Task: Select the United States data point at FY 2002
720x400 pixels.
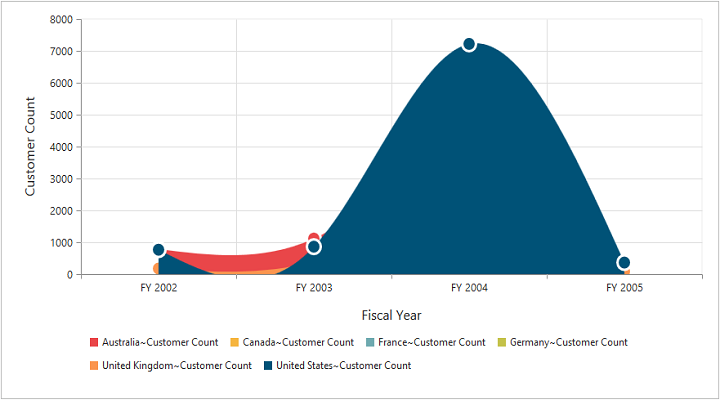Action: [158, 250]
